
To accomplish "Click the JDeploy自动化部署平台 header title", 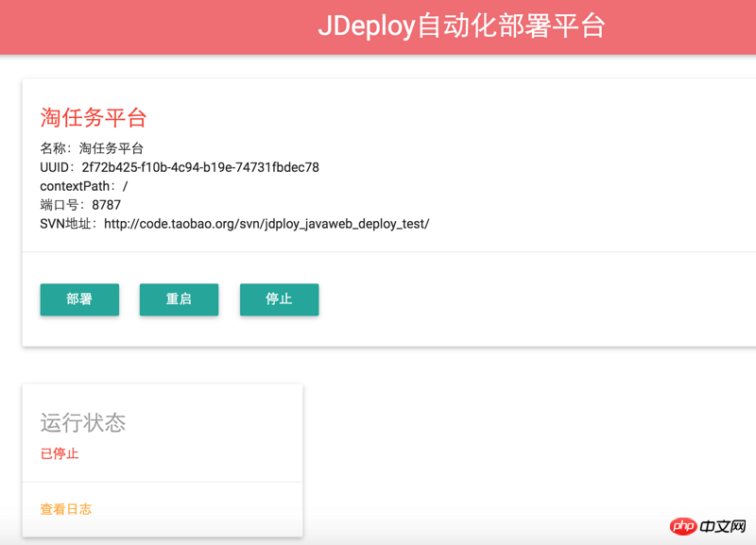I will click(x=460, y=26).
